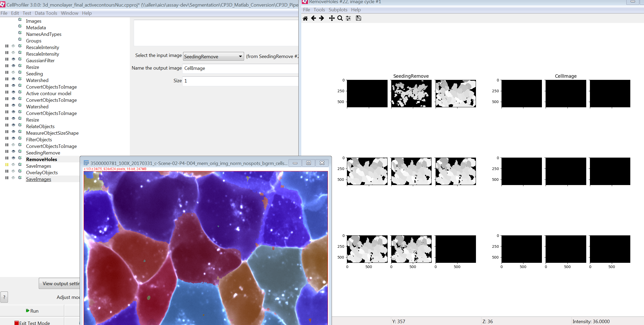
Task: Activate the Zoom magnifier tool
Action: [340, 18]
